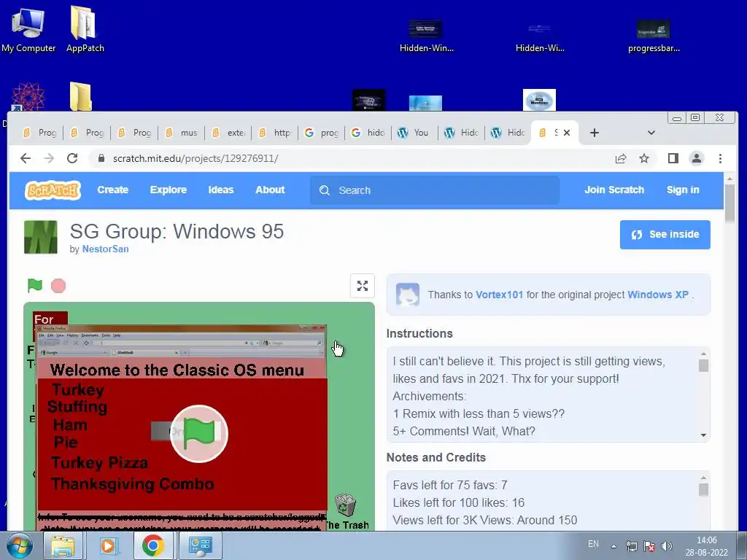This screenshot has width=747, height=560.
Task: Click the browser back arrow
Action: coord(26,158)
